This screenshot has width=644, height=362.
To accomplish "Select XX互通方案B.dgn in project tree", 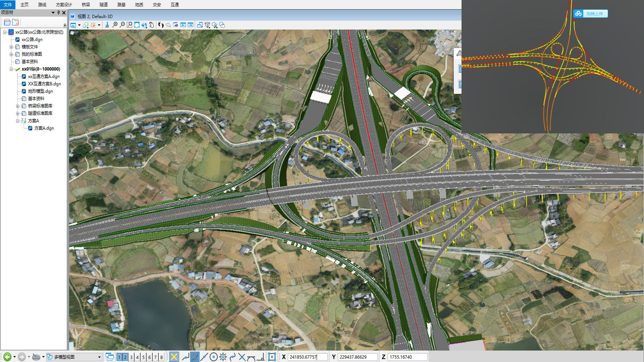I will click(x=44, y=84).
